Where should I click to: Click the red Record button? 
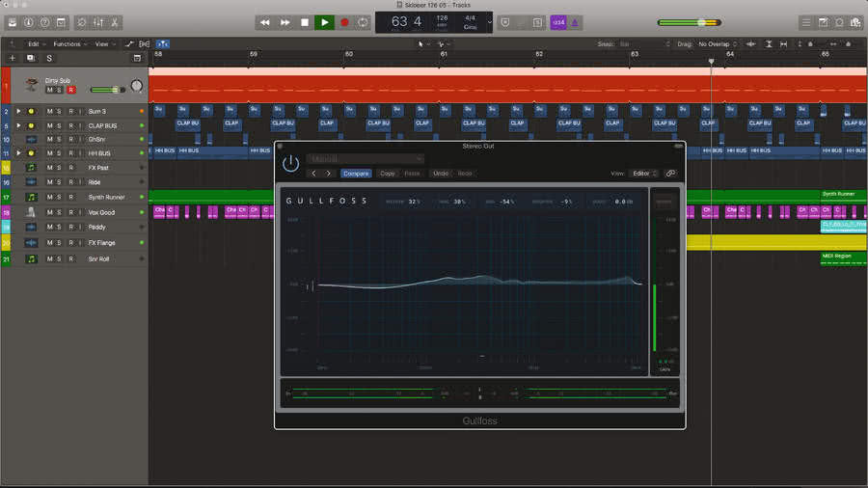344,23
